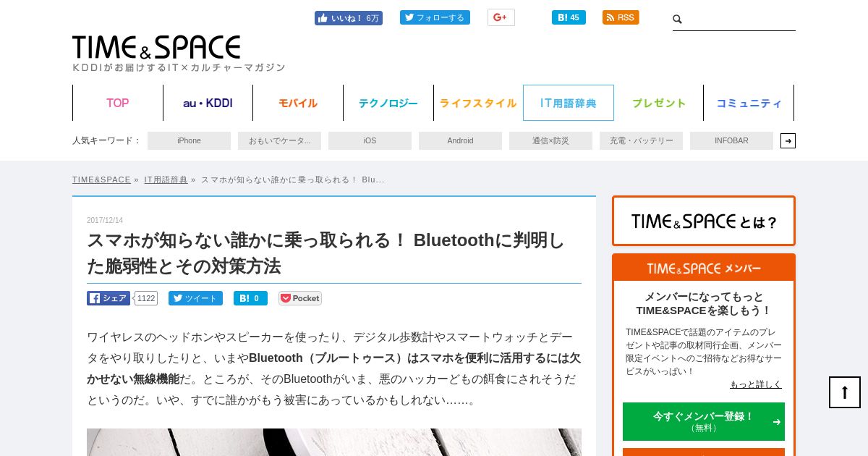Click the Google Plus button in header

[501, 17]
